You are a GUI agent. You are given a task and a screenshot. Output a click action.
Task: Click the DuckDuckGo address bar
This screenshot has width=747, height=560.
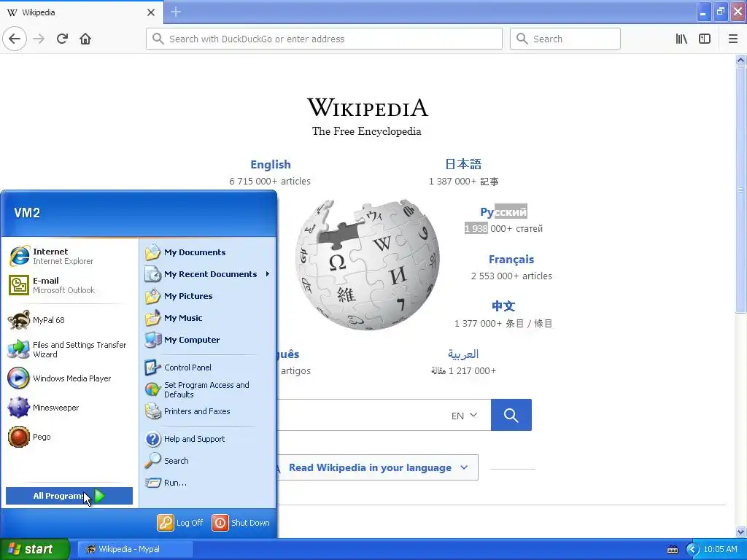(x=325, y=39)
